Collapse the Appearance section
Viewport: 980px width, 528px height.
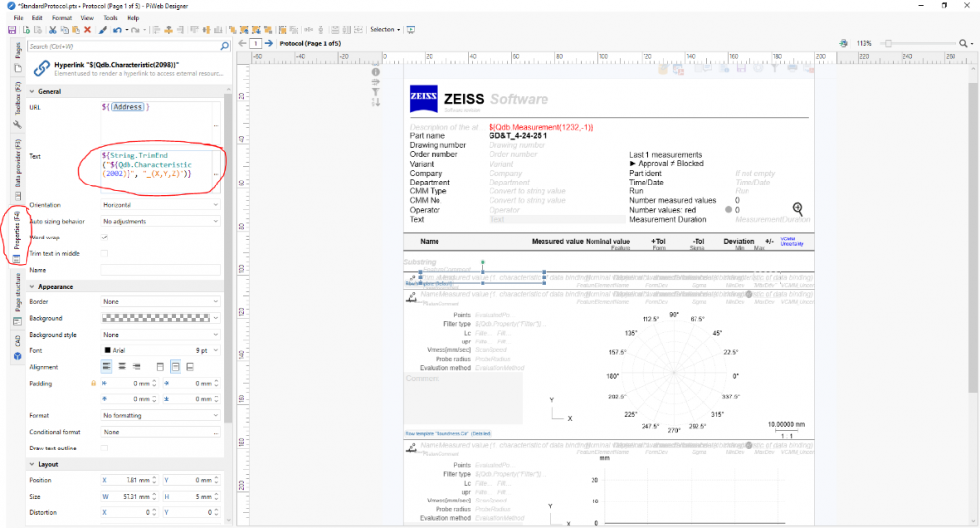(30, 287)
